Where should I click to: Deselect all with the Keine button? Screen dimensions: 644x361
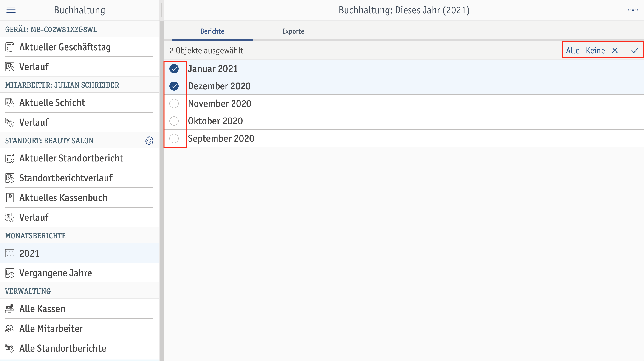pos(595,51)
